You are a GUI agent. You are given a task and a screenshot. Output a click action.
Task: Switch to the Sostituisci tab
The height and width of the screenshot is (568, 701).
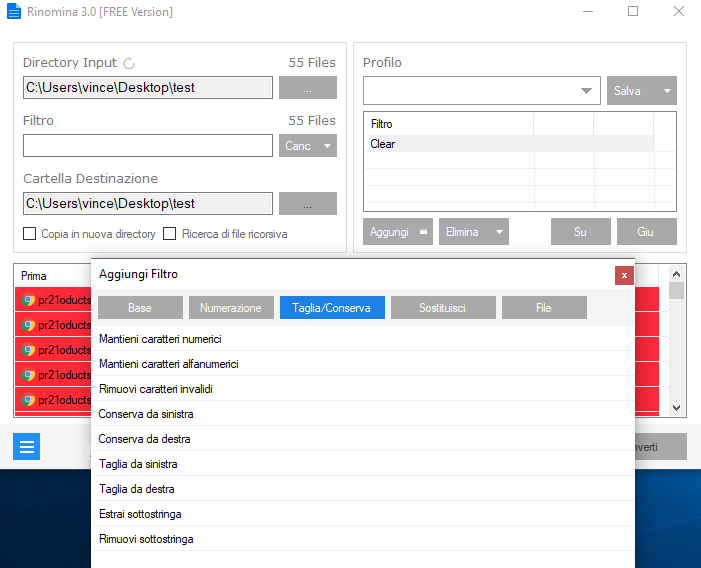[x=443, y=308]
